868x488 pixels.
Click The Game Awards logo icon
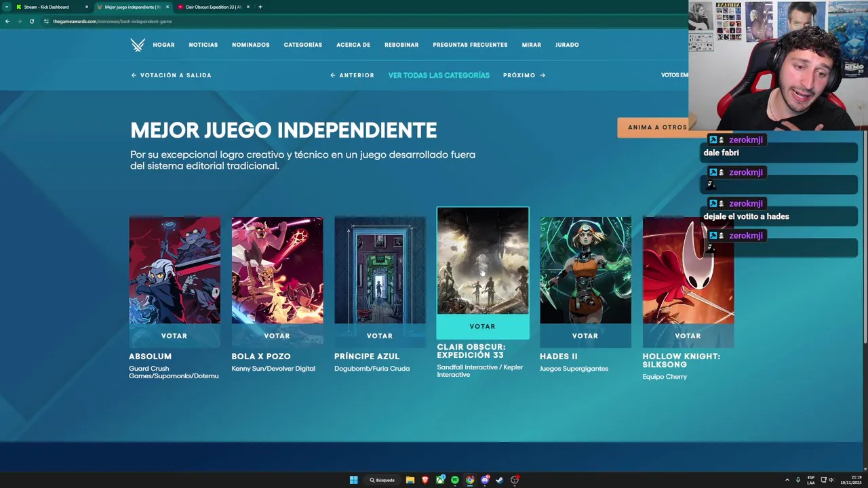(138, 45)
